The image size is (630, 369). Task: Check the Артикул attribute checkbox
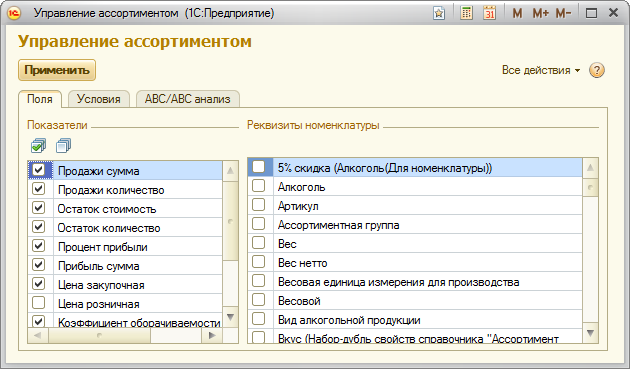(x=258, y=205)
